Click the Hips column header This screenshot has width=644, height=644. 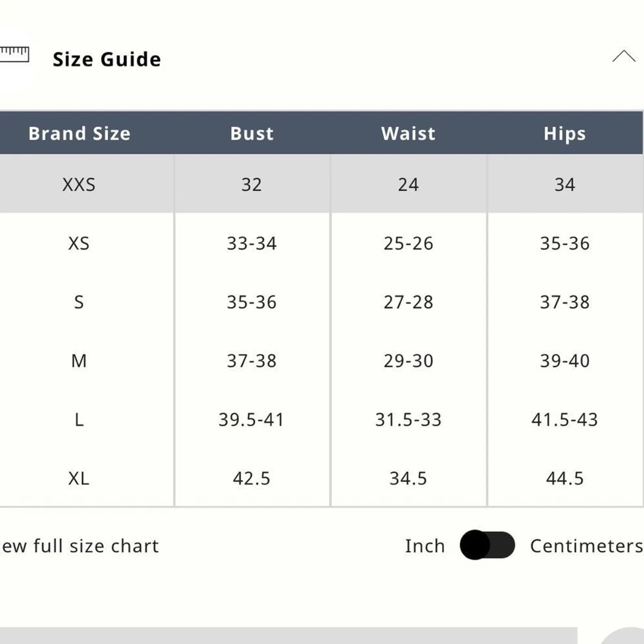coord(564,133)
